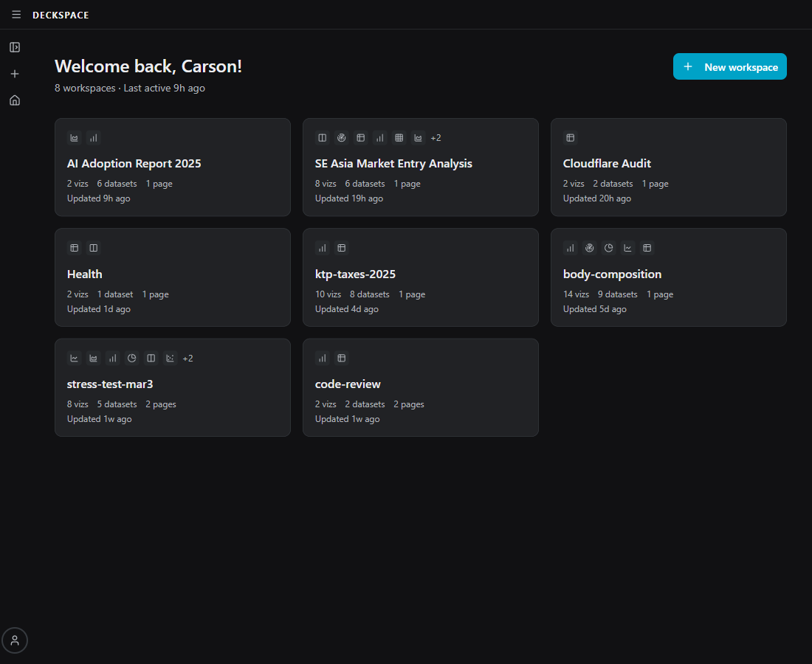The image size is (812, 664).
Task: Open the New workspace button
Action: pyautogui.click(x=729, y=66)
